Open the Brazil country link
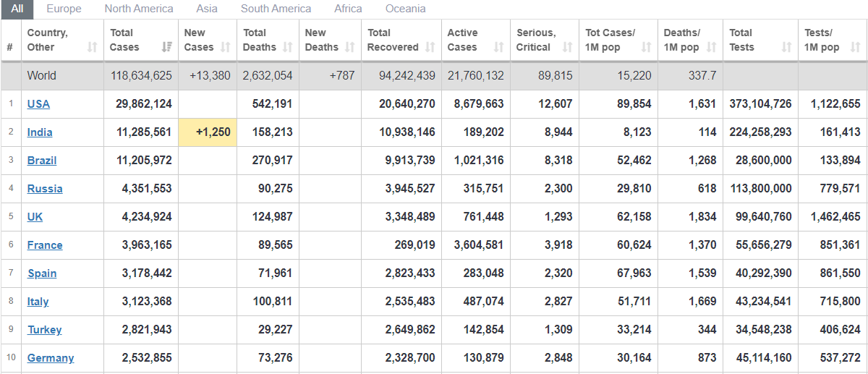 [42, 160]
